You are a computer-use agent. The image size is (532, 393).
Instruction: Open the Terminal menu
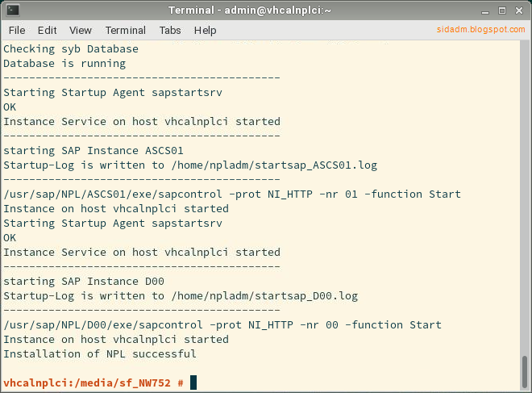click(x=126, y=30)
